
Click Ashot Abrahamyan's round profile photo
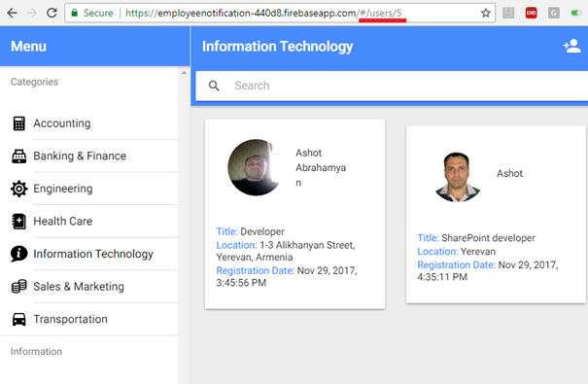point(256,167)
